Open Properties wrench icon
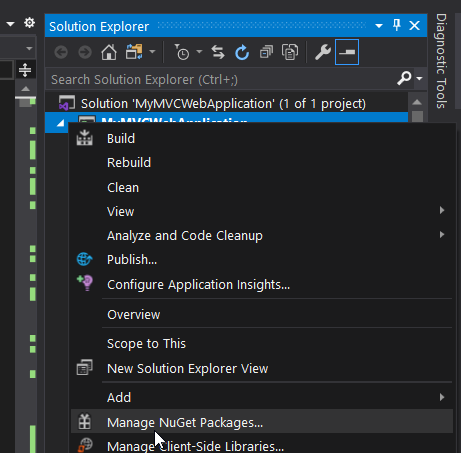This screenshot has width=461, height=453. pyautogui.click(x=323, y=52)
